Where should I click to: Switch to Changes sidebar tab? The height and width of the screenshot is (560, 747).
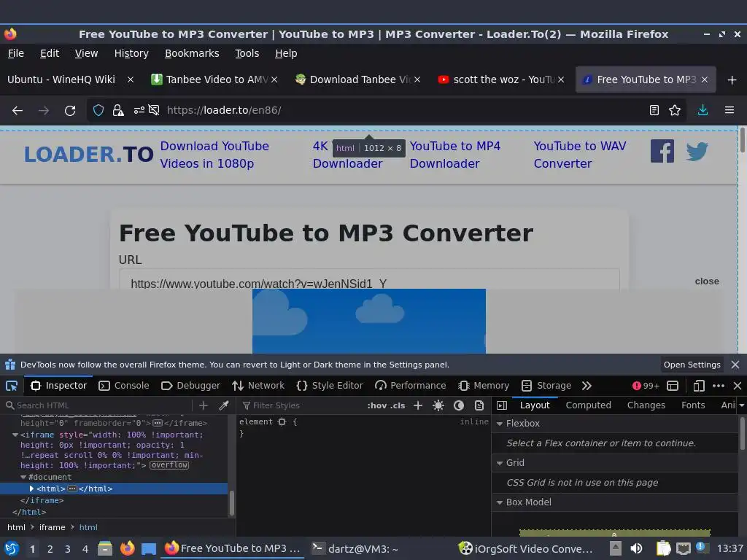click(x=646, y=405)
